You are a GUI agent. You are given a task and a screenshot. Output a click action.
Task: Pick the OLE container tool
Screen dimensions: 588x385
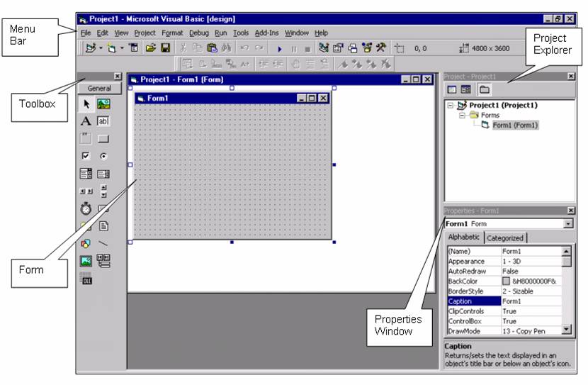pyautogui.click(x=86, y=279)
